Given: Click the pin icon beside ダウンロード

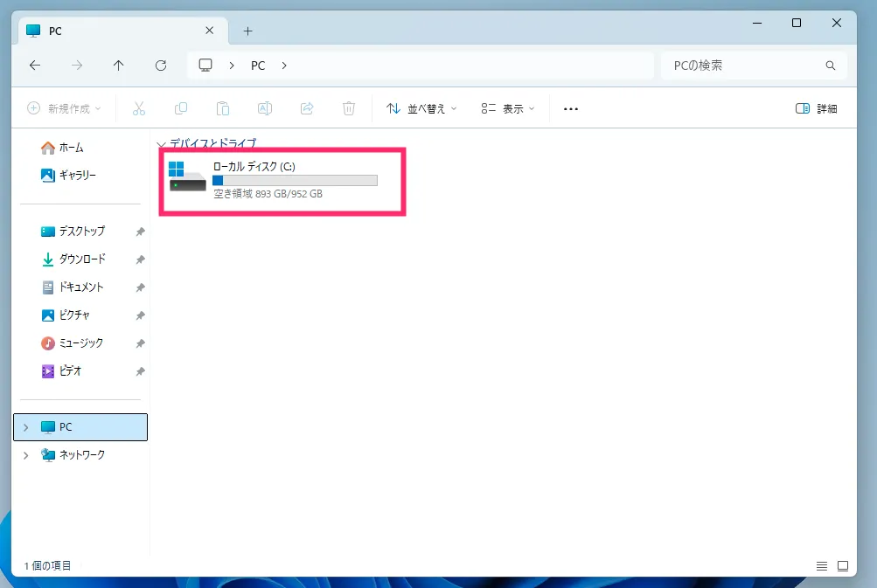Looking at the screenshot, I should pyautogui.click(x=141, y=259).
